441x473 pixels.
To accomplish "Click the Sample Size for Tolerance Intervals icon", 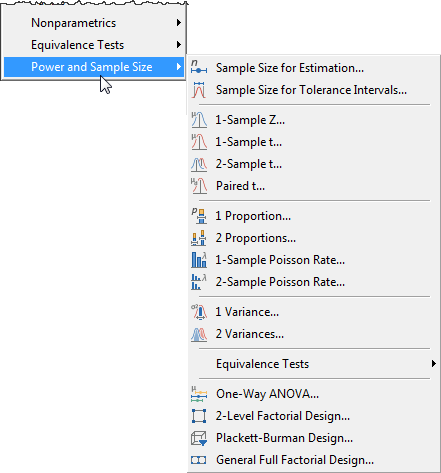I will [x=199, y=90].
